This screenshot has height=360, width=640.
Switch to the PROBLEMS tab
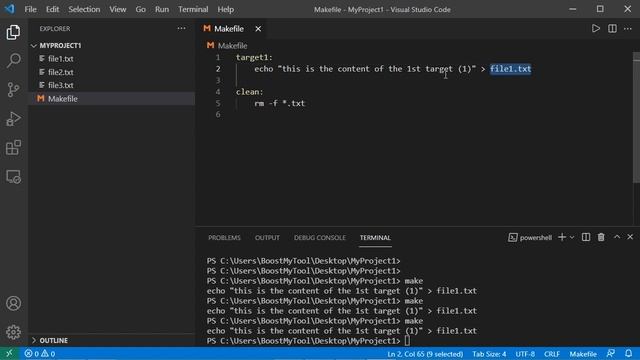point(224,238)
